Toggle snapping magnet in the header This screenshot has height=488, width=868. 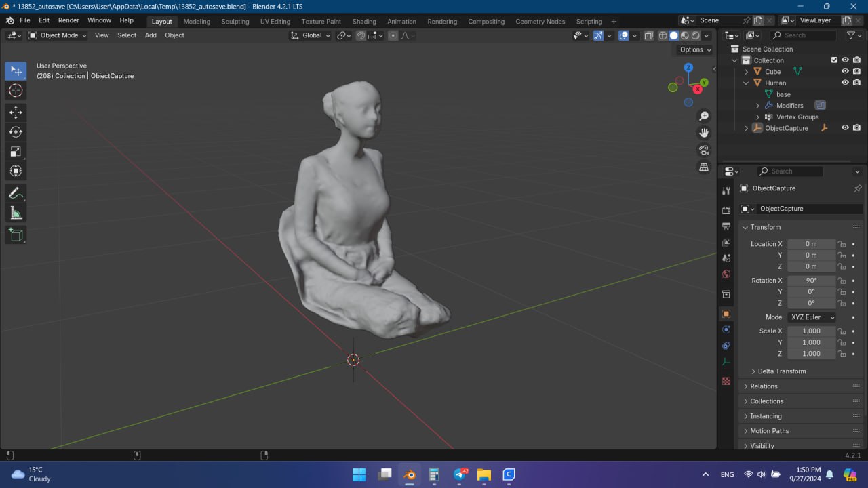[x=361, y=35]
